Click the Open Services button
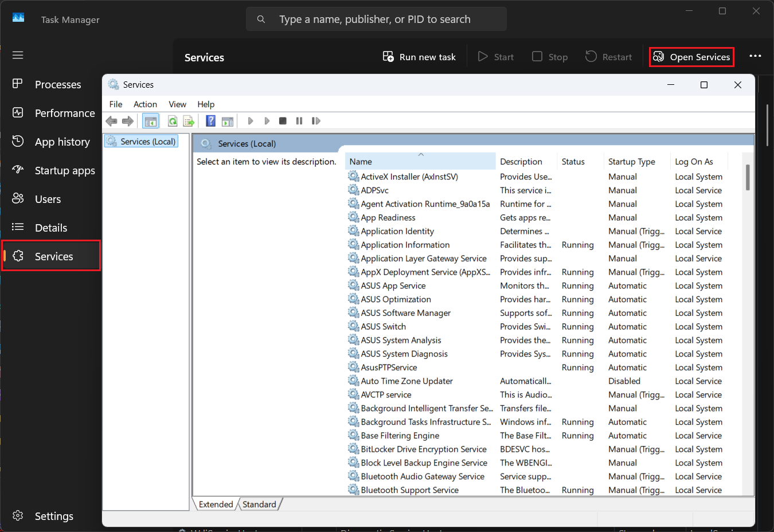 pos(691,57)
